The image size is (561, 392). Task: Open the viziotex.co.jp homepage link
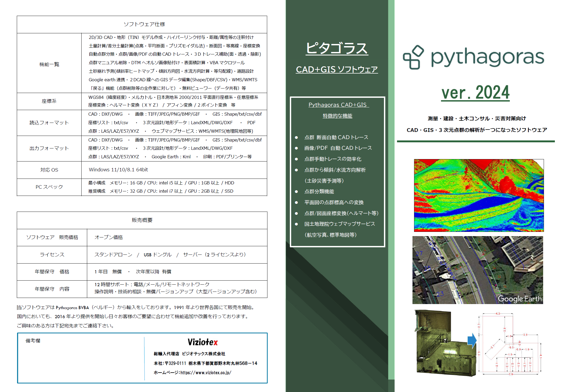click(206, 373)
